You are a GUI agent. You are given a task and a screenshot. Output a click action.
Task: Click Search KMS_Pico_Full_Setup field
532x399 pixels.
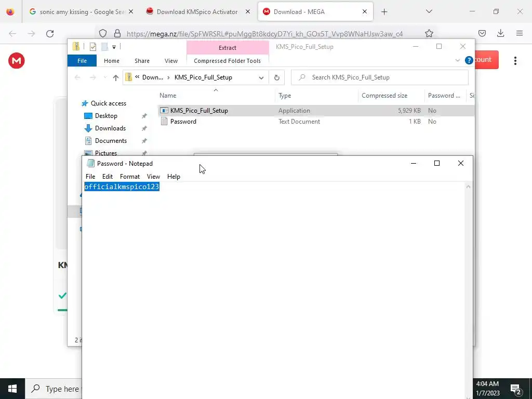380,77
